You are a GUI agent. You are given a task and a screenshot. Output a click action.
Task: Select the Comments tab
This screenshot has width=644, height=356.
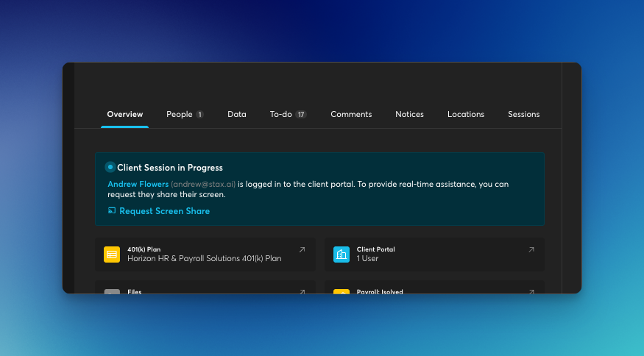coord(351,114)
